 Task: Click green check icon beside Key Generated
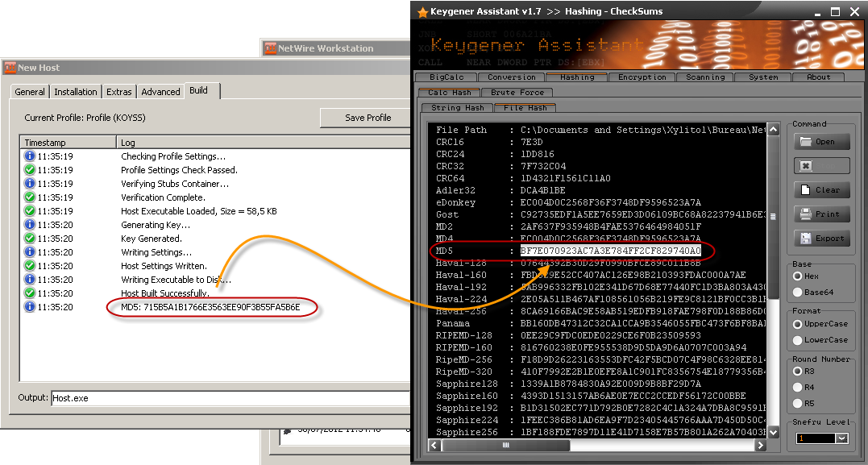(x=29, y=239)
